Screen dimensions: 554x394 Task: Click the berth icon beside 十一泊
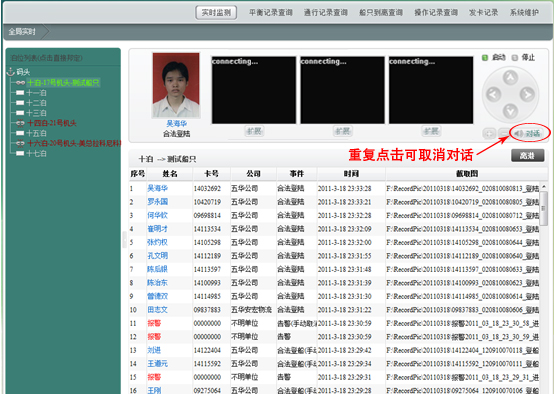[20, 93]
